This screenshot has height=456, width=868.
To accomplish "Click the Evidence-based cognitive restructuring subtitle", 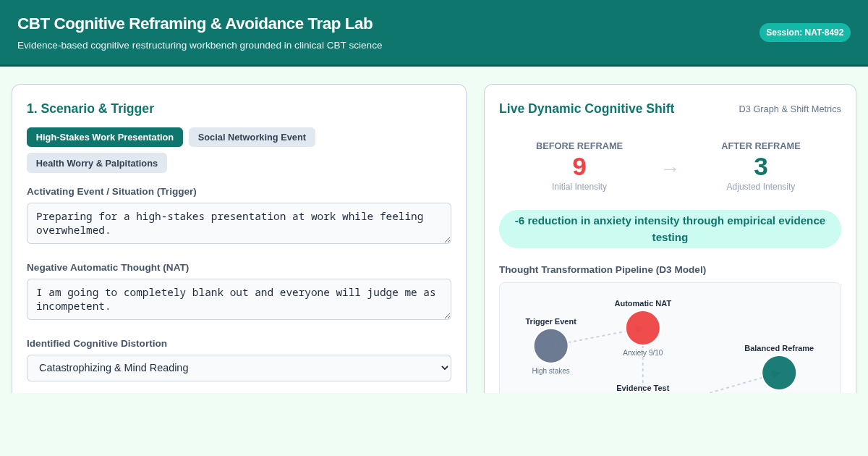I will pyautogui.click(x=200, y=45).
